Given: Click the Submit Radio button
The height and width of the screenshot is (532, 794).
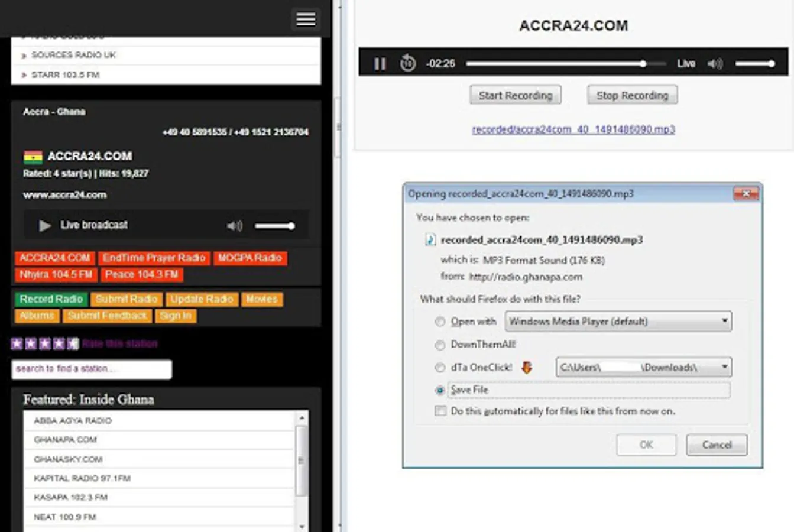Looking at the screenshot, I should 127,300.
